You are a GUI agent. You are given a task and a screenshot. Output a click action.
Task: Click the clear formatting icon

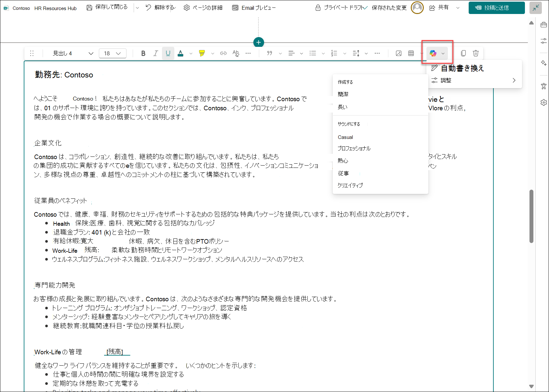click(x=236, y=53)
